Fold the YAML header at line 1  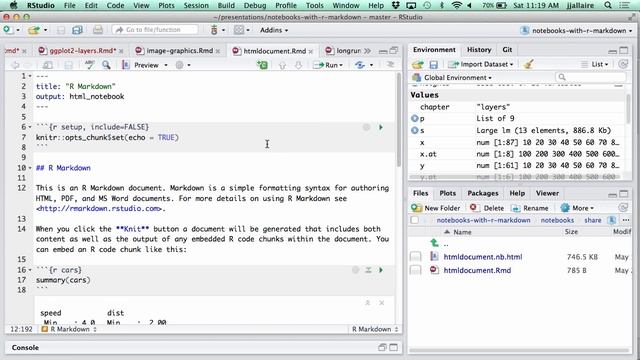coord(30,76)
